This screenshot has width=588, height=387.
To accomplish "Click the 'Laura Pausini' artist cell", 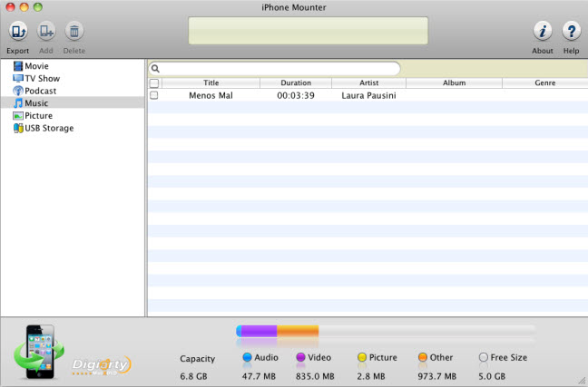I will tap(368, 95).
